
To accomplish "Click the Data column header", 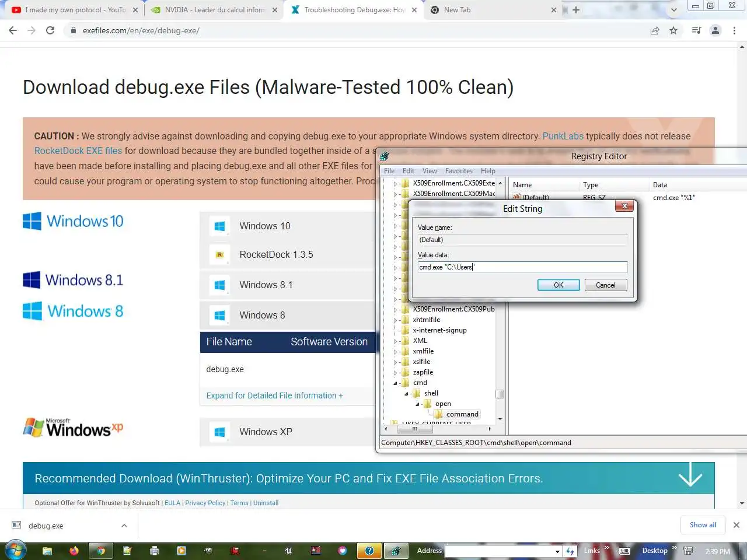I will 697,185.
